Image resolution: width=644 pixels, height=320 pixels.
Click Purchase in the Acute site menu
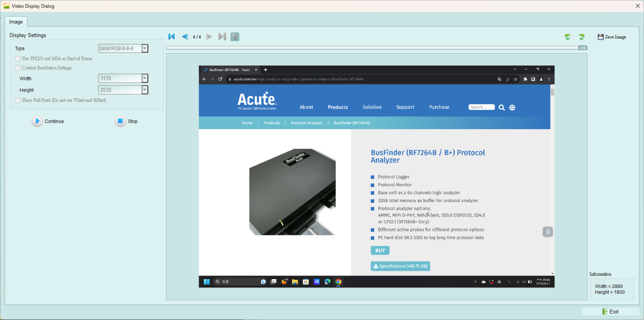click(439, 107)
